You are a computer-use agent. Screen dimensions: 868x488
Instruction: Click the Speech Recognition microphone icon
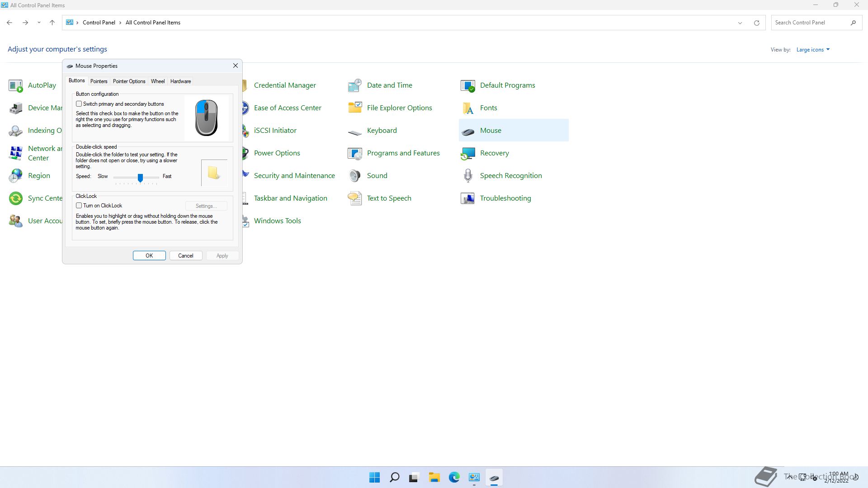[468, 176]
